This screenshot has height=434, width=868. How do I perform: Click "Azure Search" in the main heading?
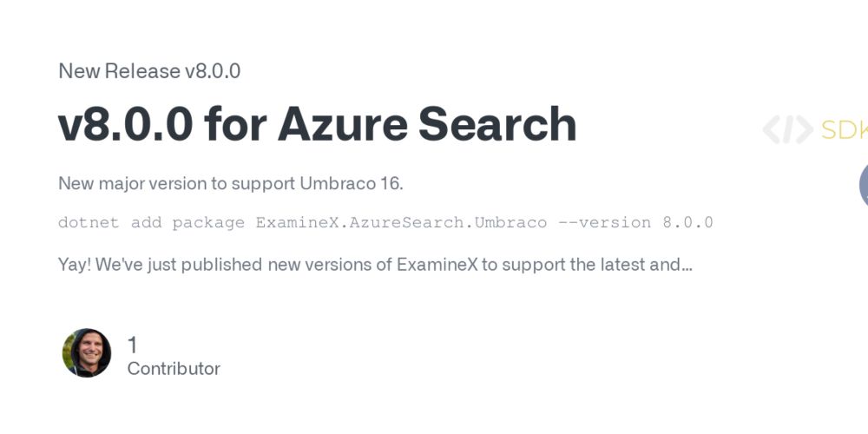click(427, 124)
